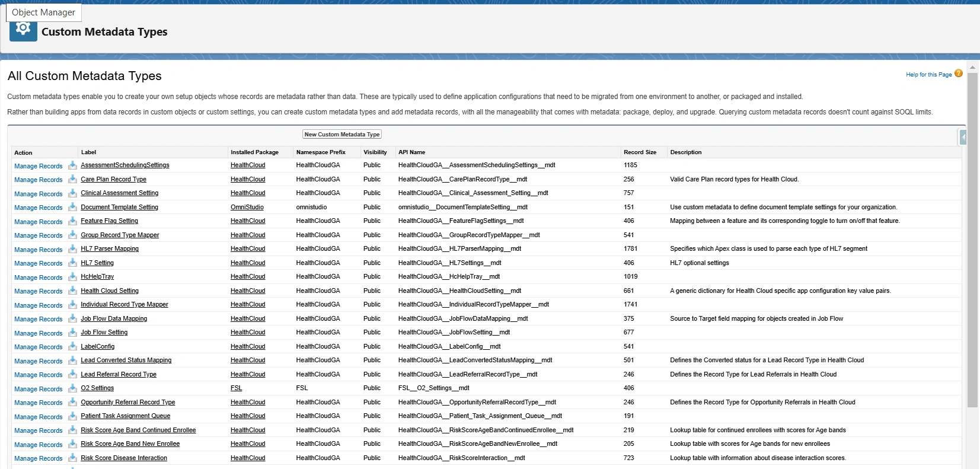Screen dimensions: 980x469
Task: Click download icon beside AssessmentSchedulingSettings
Action: tap(72, 165)
